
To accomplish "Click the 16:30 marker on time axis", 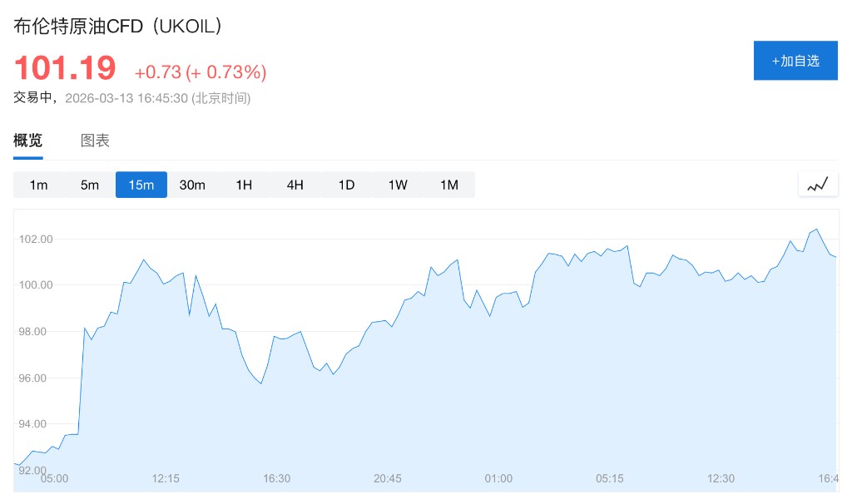I will [276, 478].
